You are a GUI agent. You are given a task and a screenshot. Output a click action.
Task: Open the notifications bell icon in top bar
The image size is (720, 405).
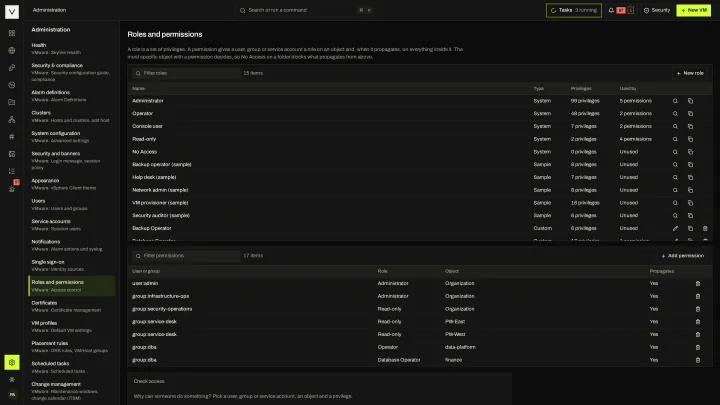click(x=611, y=10)
